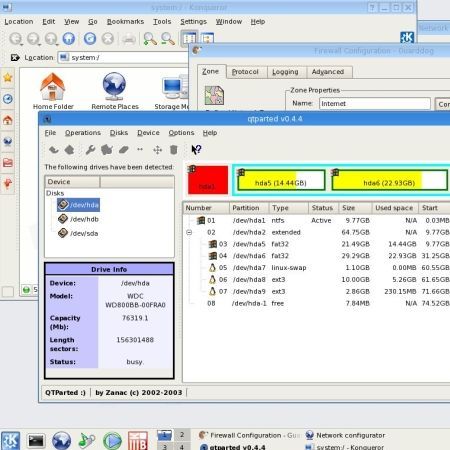The height and width of the screenshot is (450, 450).
Task: Select the /dev/sda disk
Action: point(78,233)
